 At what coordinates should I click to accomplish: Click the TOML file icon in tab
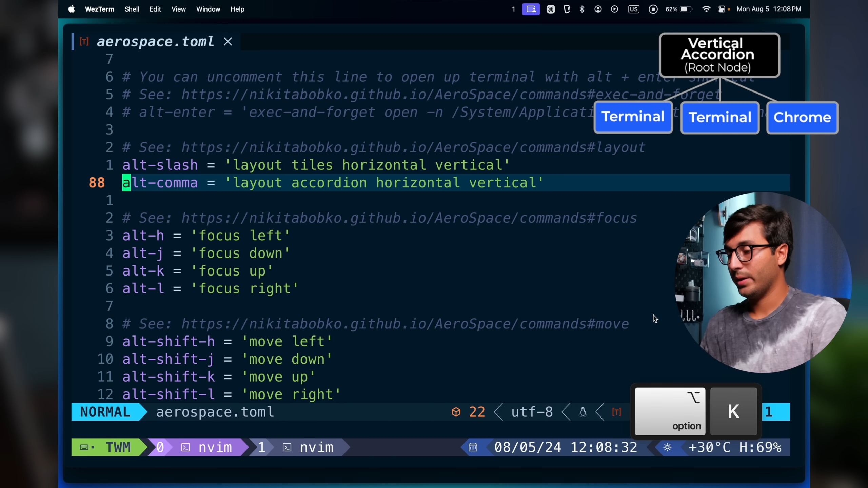(84, 42)
